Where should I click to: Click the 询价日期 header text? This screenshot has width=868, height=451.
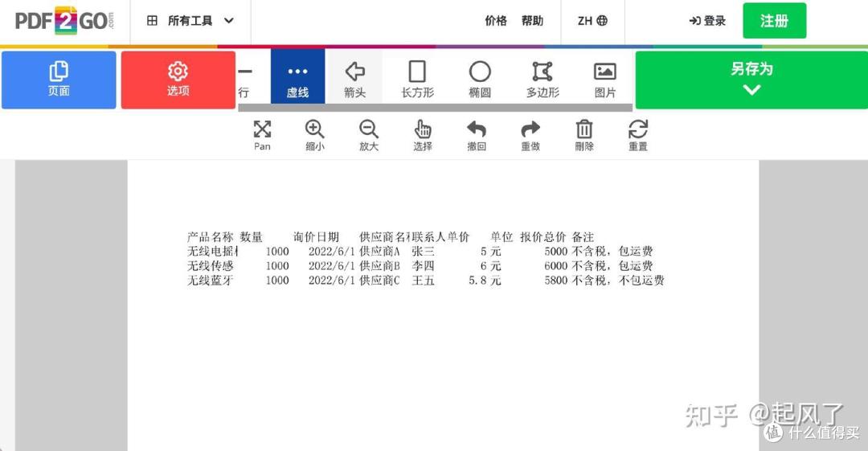click(316, 237)
